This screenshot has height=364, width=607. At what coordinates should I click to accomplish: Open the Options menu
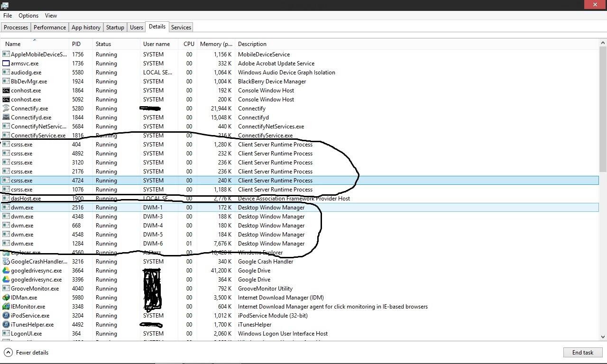28,16
